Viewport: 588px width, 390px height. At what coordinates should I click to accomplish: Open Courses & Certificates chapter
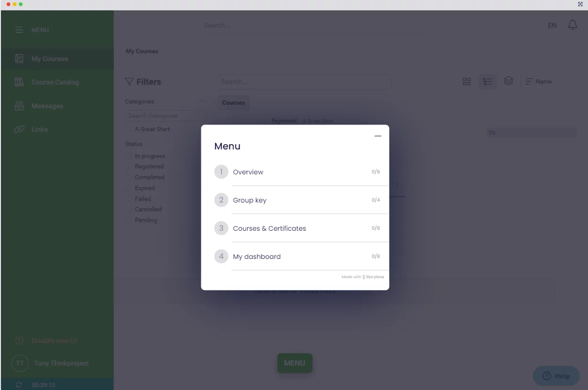click(269, 228)
